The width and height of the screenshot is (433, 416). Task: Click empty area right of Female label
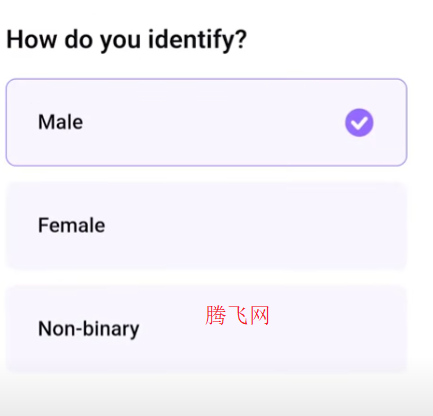[253, 226]
